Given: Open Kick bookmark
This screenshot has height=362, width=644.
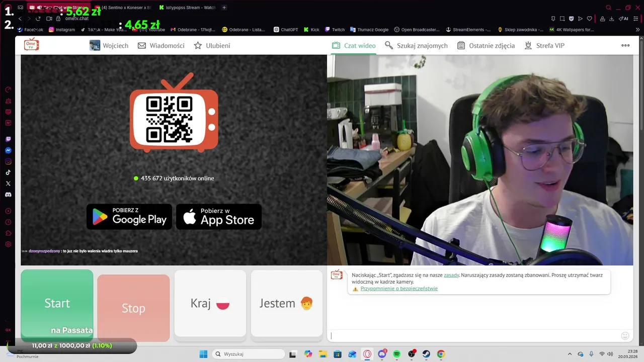Looking at the screenshot, I should pos(311,30).
